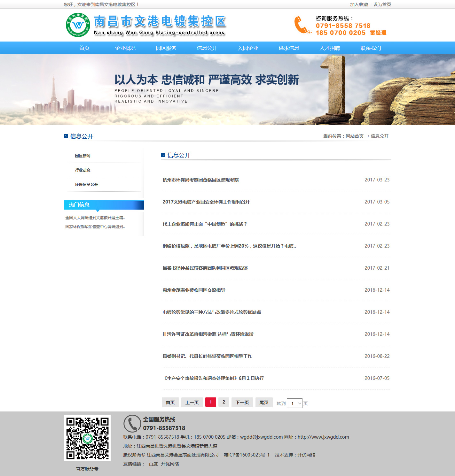Open 首页 in the blue navigation bar
455x476 pixels.
tap(84, 48)
